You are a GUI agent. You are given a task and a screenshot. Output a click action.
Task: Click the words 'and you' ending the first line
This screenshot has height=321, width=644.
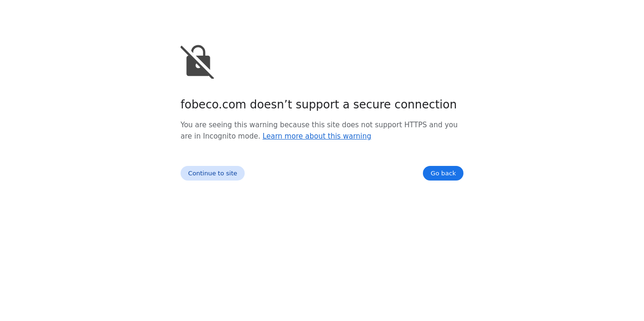443,125
